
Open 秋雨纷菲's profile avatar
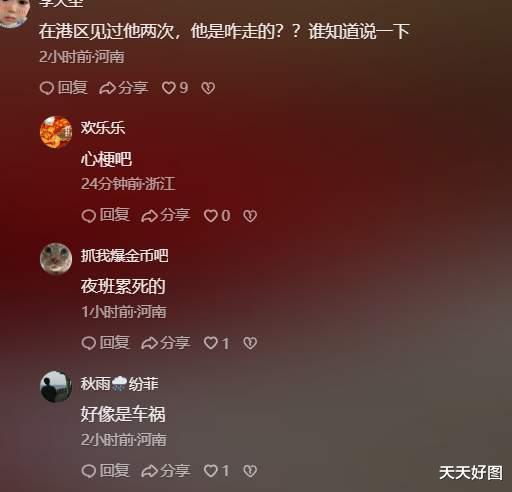(x=56, y=387)
